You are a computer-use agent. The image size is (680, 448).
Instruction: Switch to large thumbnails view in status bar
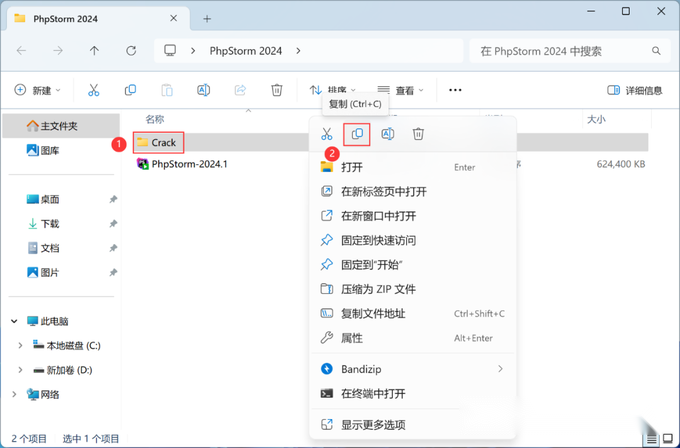point(667,439)
